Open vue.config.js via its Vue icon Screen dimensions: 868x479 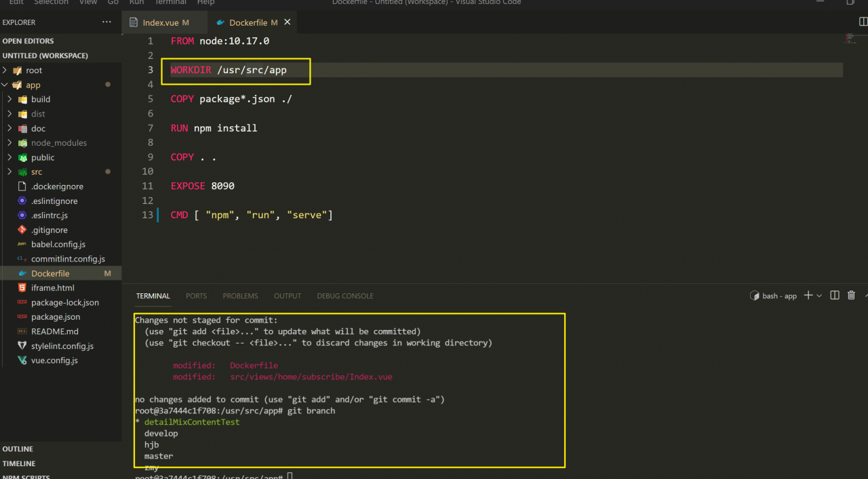pos(22,360)
